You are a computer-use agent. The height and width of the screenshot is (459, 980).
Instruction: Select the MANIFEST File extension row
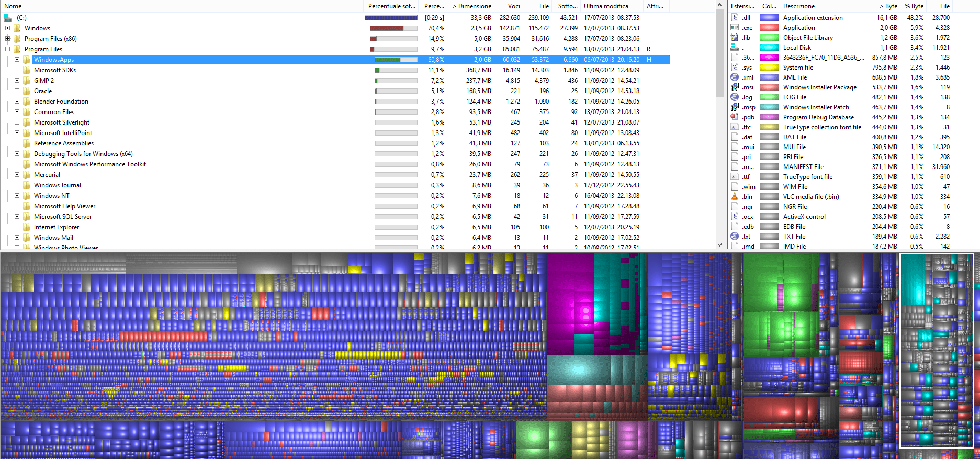840,167
